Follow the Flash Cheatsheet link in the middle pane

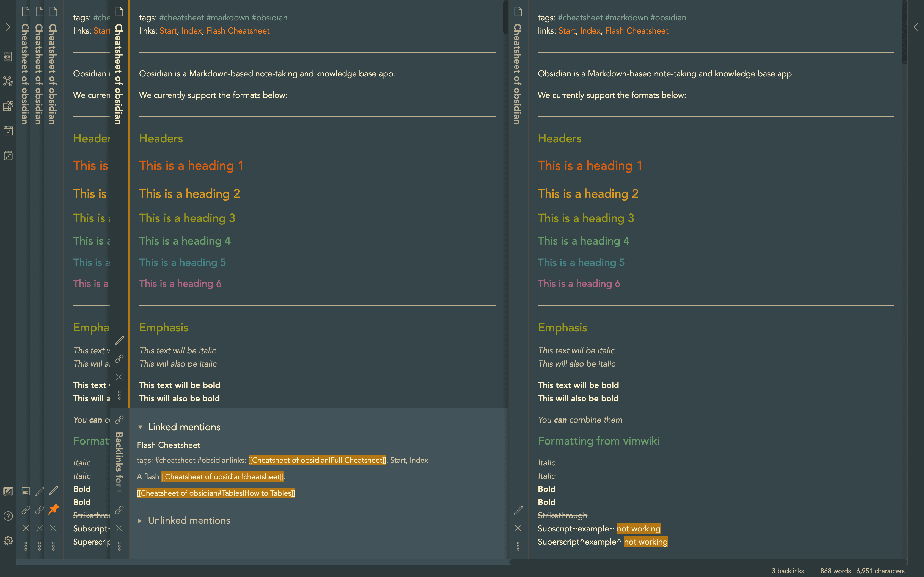[x=238, y=31]
